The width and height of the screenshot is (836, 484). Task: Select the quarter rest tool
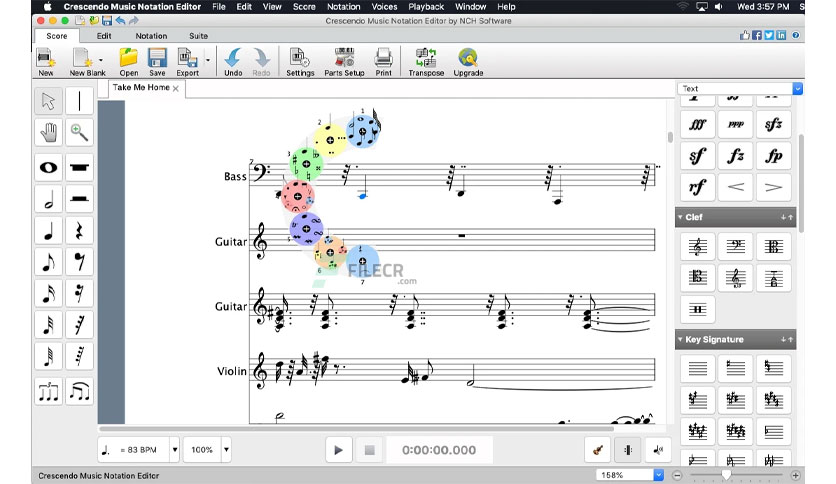(x=79, y=230)
